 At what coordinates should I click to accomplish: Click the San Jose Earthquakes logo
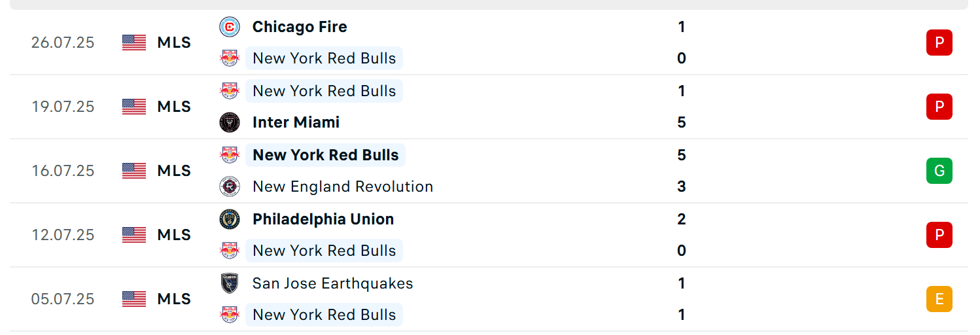click(230, 283)
